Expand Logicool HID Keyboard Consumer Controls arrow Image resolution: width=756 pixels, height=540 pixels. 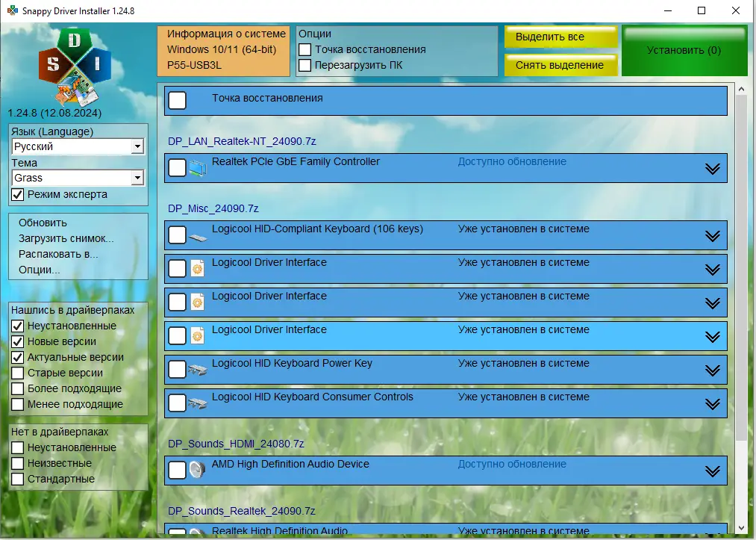(713, 404)
